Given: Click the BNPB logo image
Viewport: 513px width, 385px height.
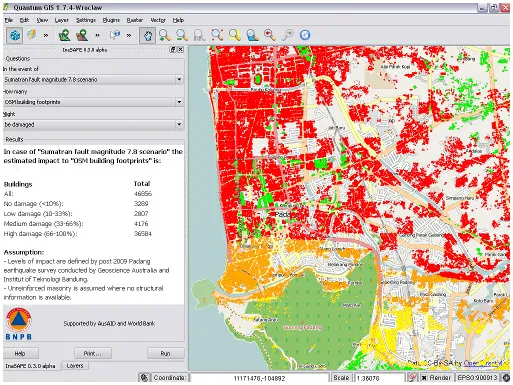Looking at the screenshot, I should pos(19,324).
